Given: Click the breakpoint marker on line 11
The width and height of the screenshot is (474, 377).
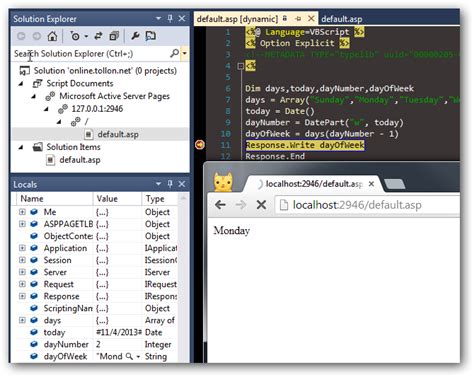Looking at the screenshot, I should tap(200, 145).
